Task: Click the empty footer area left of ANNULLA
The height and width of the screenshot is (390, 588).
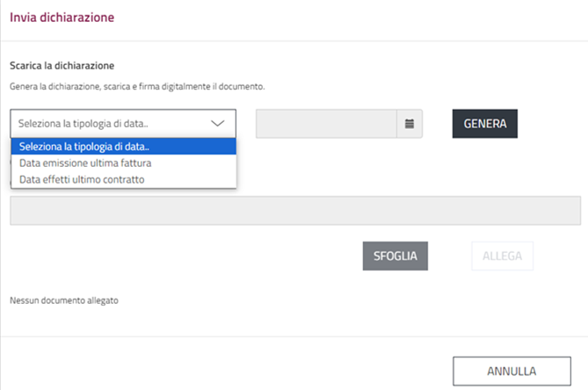Action: coord(220,369)
